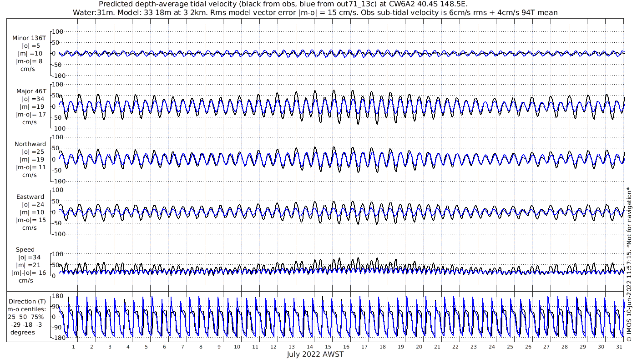Click the 'July 2022 AWST' x-axis label
The width and height of the screenshot is (637, 364).
[x=315, y=354]
